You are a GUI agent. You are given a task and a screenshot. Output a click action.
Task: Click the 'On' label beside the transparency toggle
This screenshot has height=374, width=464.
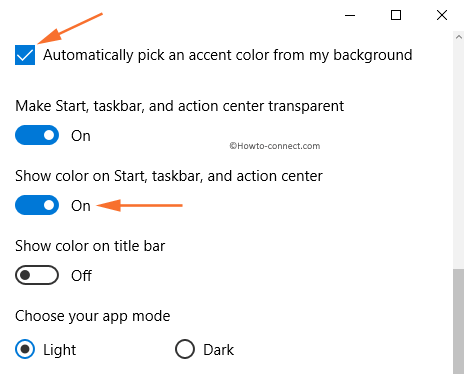[81, 136]
